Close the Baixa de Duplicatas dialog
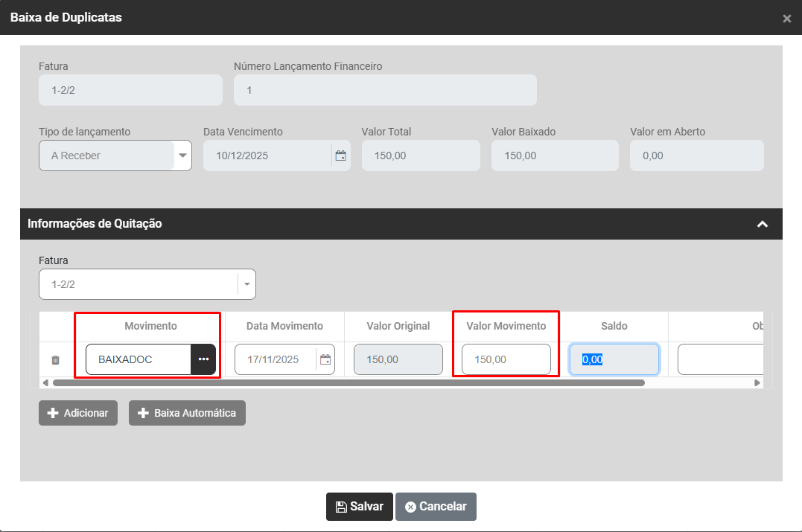802x532 pixels. coord(786,19)
